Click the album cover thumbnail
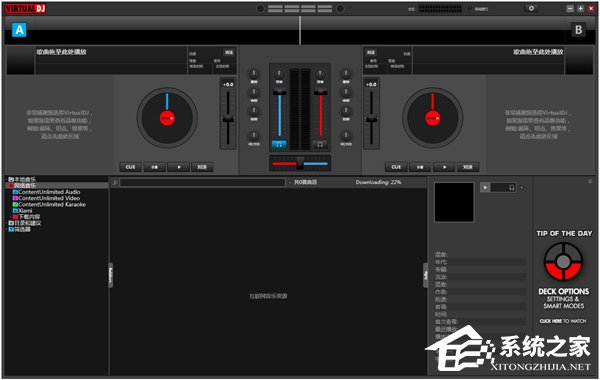The width and height of the screenshot is (600, 380). coord(454,202)
